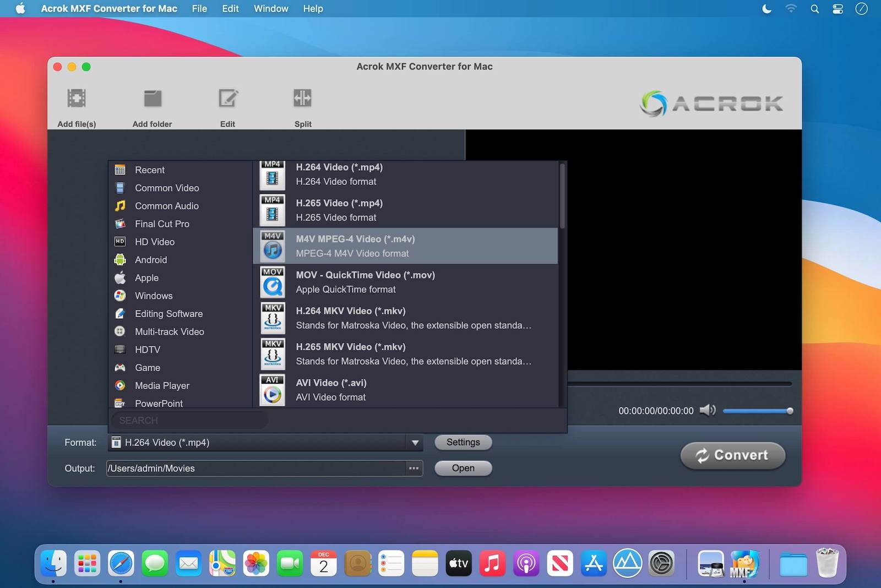Open the File menu
The height and width of the screenshot is (588, 881).
[199, 9]
